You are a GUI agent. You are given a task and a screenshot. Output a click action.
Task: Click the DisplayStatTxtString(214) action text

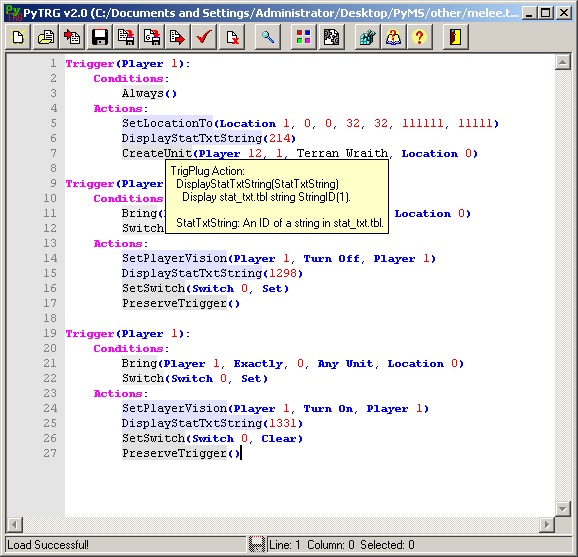(209, 138)
